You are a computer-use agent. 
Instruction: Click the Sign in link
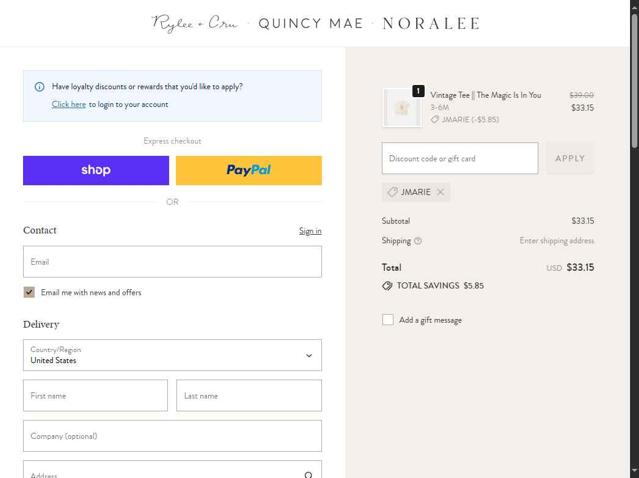coord(310,231)
